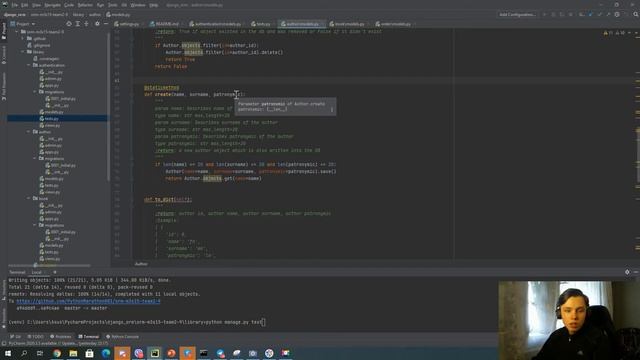Click the VCS commit checkmark icon

(599, 14)
